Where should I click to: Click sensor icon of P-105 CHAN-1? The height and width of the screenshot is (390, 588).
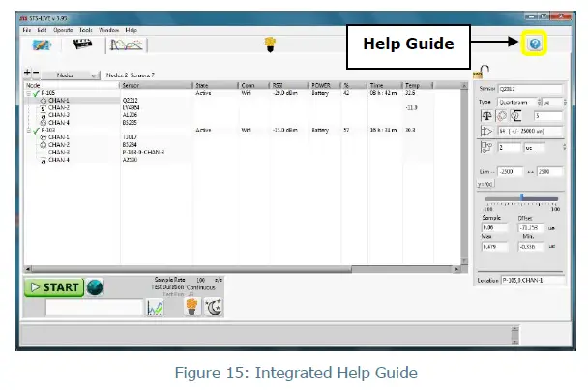[x=44, y=101]
